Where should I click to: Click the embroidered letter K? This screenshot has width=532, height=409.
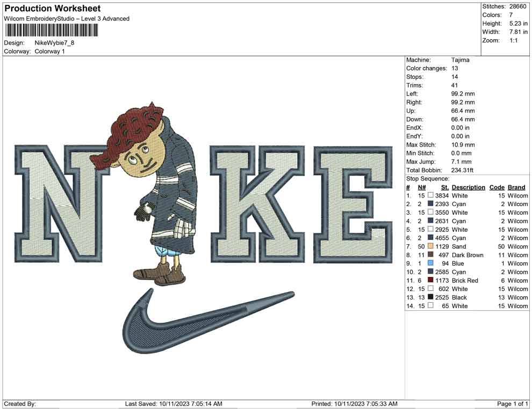coord(257,204)
